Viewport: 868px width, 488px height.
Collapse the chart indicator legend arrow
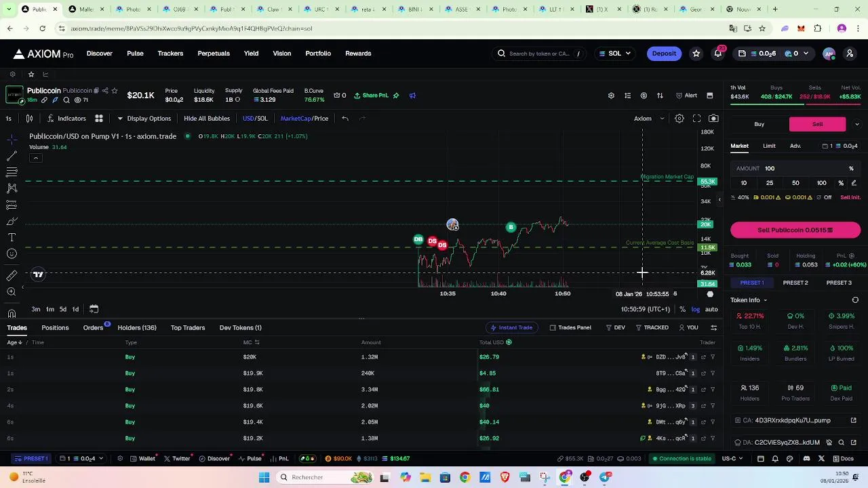click(x=35, y=158)
